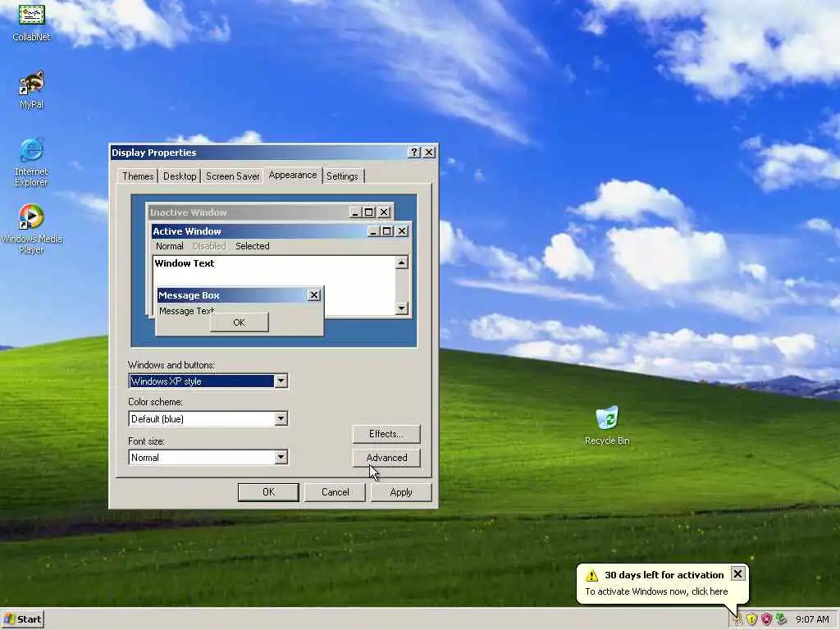This screenshot has width=840, height=630.
Task: Click the Active Window preview close button
Action: click(402, 231)
